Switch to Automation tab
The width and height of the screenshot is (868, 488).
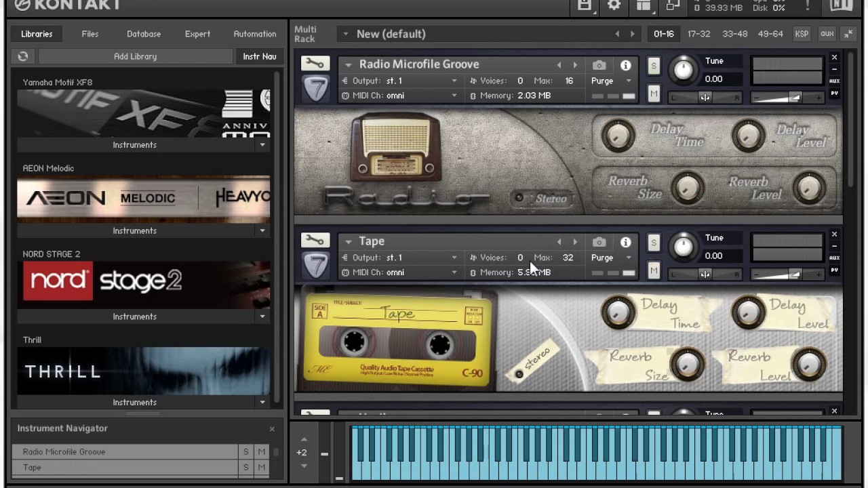click(x=255, y=34)
